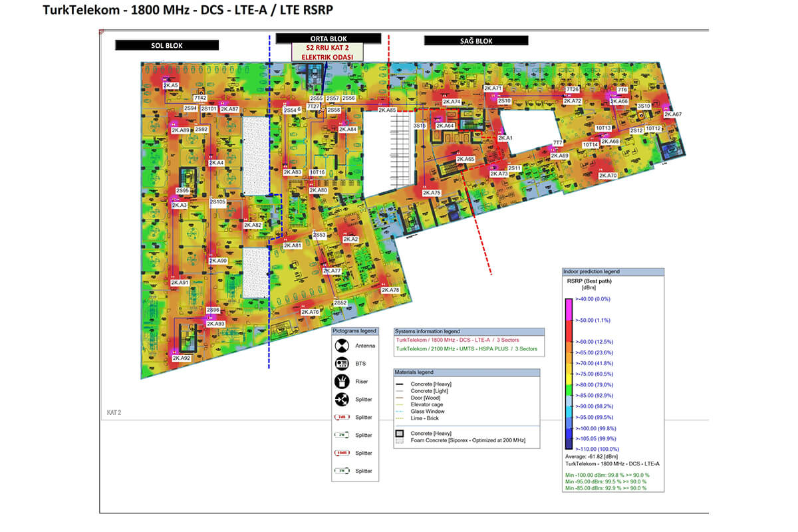The height and width of the screenshot is (532, 798).
Task: Click the green 3W splitter symbol
Action: [342, 471]
